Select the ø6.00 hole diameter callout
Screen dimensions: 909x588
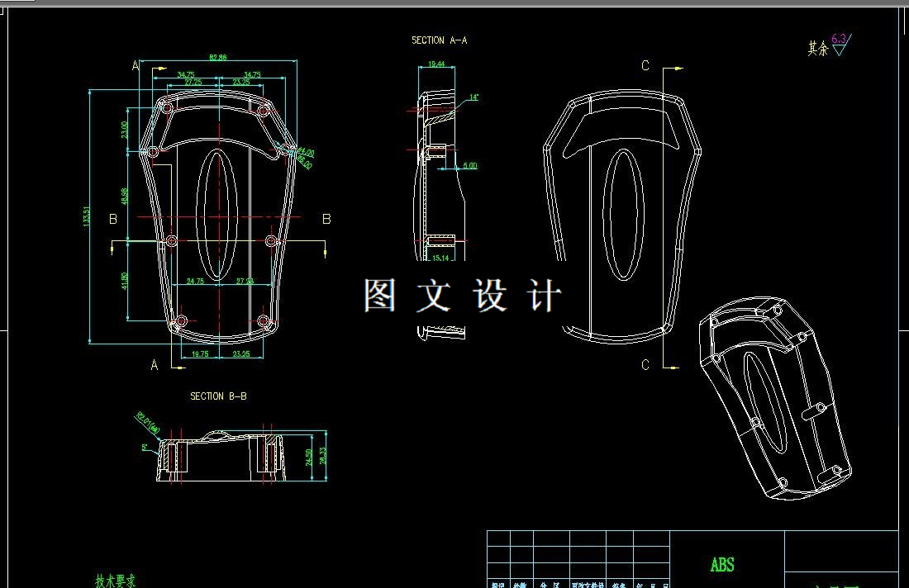304,163
